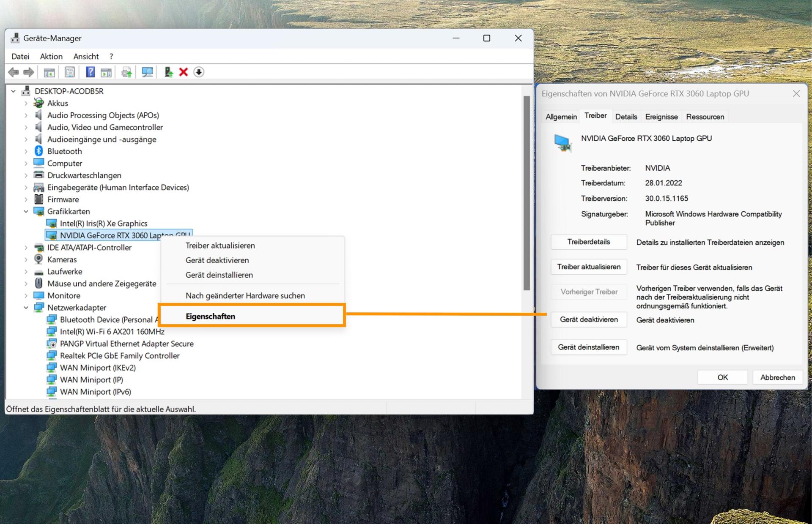
Task: Switch to the Ereignisse tab
Action: 661,117
